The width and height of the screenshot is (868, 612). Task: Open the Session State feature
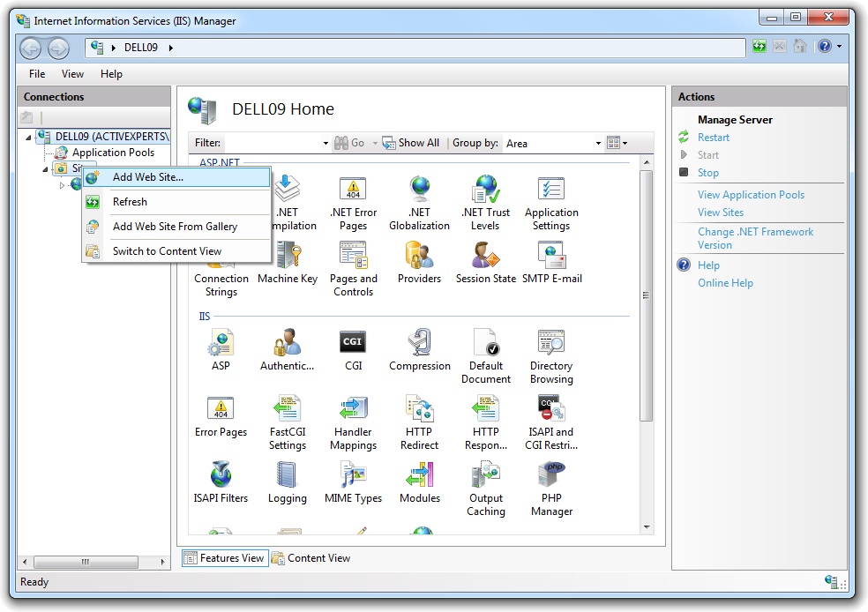point(485,264)
